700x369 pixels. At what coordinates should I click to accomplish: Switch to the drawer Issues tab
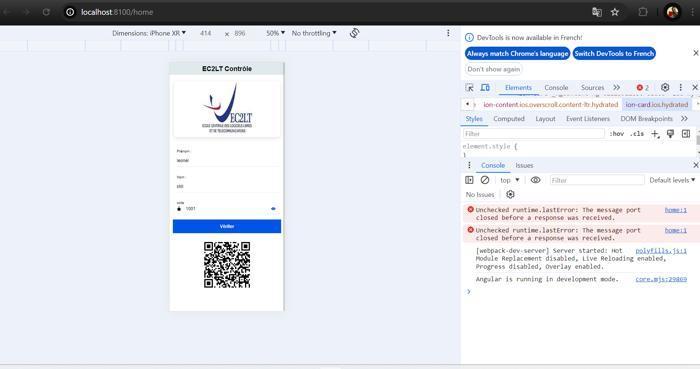(x=524, y=166)
